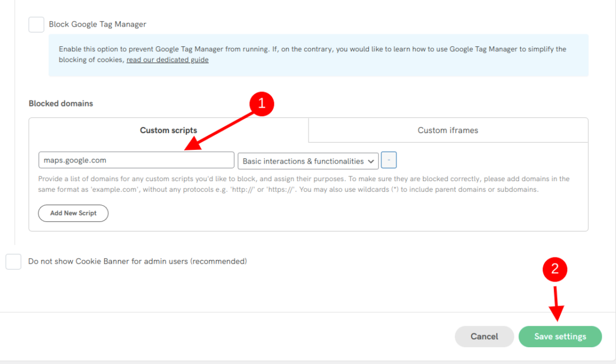616x364 pixels.
Task: Select the domain text box under Custom scripts
Action: [136, 159]
